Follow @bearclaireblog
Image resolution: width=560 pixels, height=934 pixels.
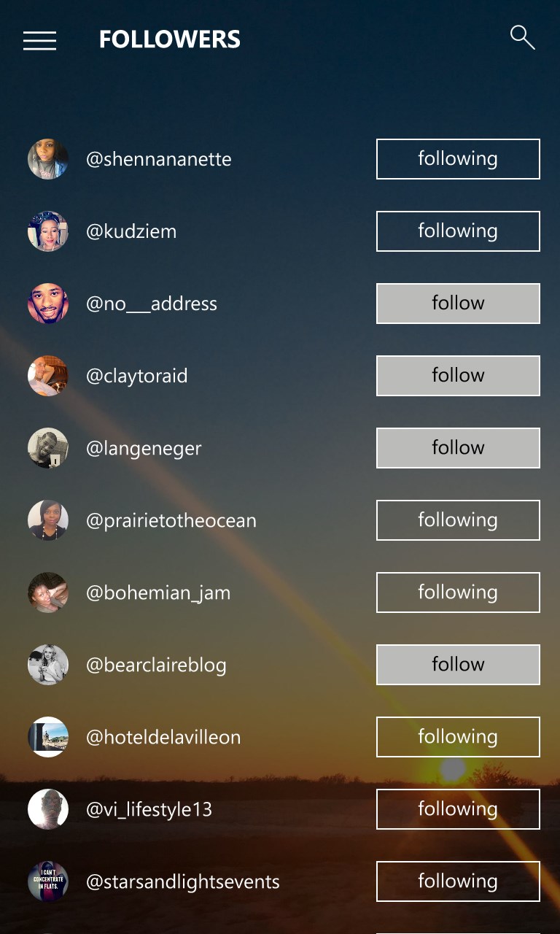tap(458, 665)
